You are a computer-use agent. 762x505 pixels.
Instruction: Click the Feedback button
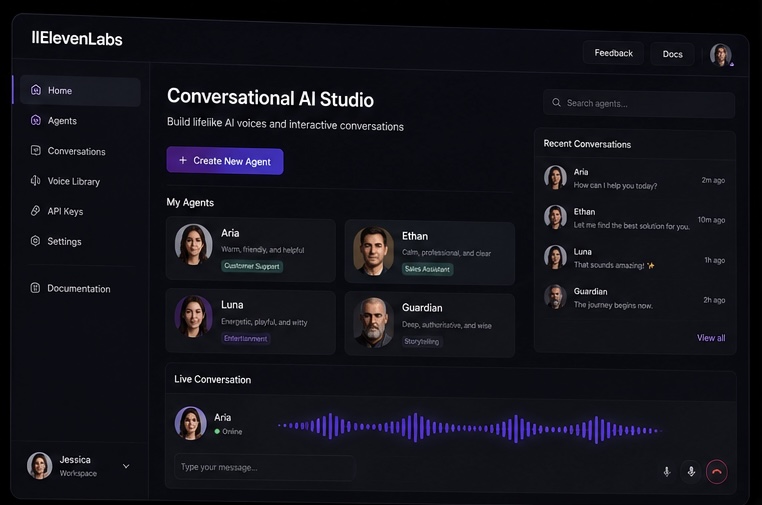click(613, 53)
